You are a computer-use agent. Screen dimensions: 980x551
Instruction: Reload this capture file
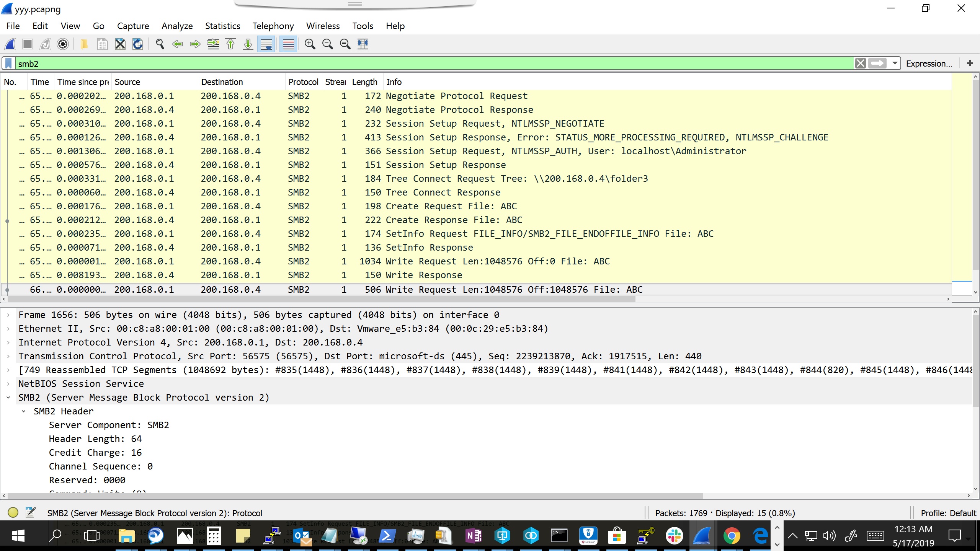click(x=138, y=44)
